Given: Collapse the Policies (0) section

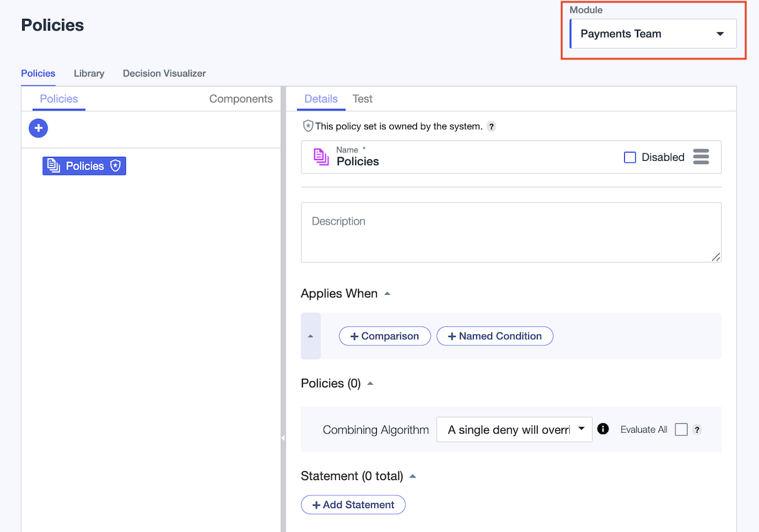Looking at the screenshot, I should [371, 383].
